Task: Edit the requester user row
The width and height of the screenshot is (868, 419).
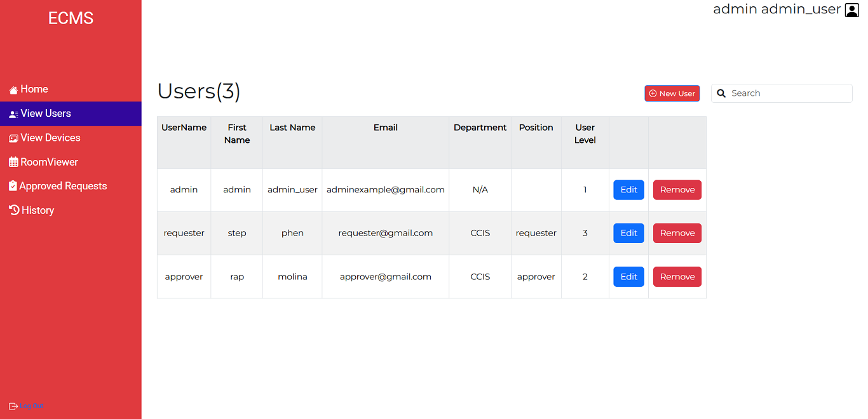Action: click(628, 233)
